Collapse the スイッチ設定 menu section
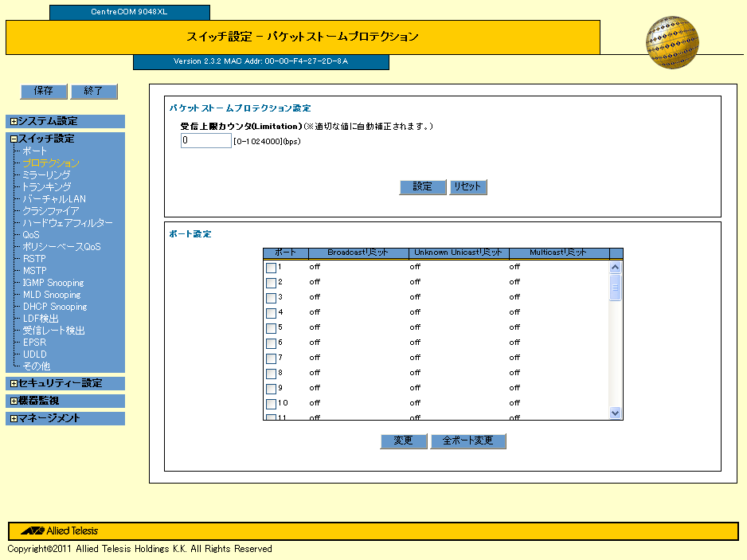747x560 pixels. click(14, 139)
